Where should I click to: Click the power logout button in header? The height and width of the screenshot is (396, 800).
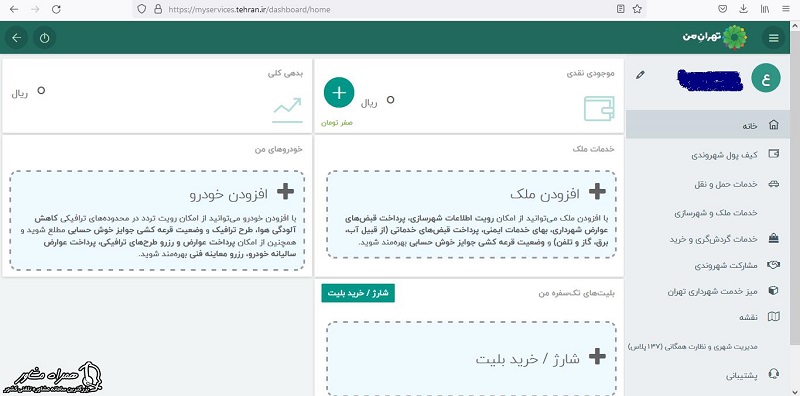click(44, 38)
